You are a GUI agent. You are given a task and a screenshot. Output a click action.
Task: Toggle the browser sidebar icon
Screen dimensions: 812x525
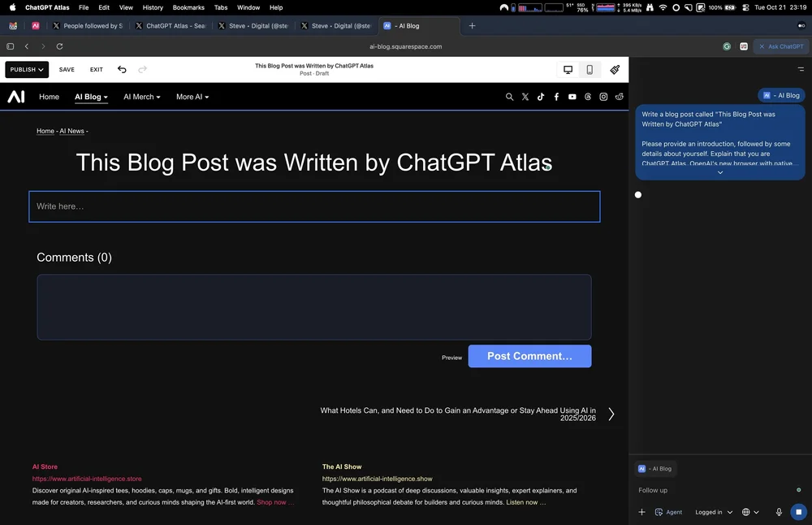click(x=11, y=46)
